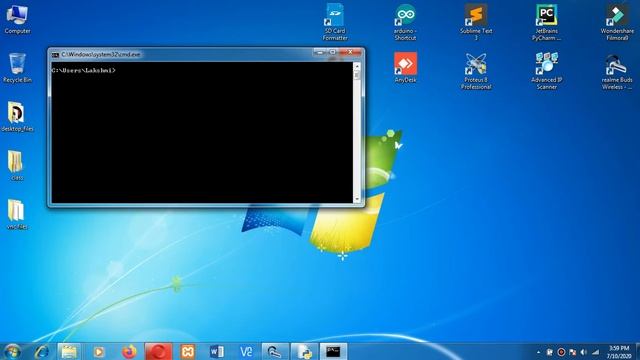Click the command prompt scrollbar down arrow
The height and width of the screenshot is (360, 640).
click(357, 199)
